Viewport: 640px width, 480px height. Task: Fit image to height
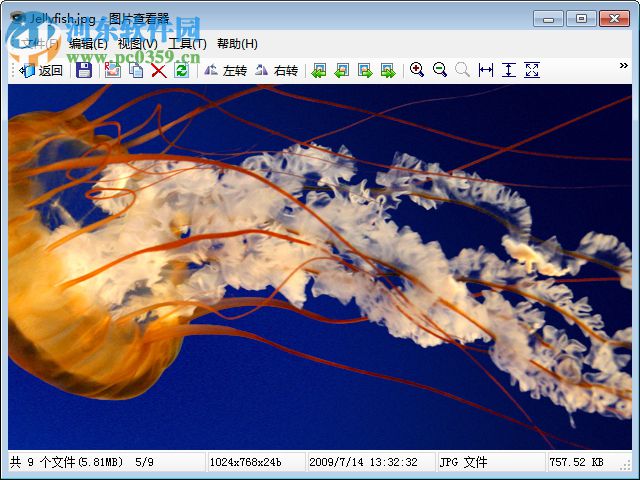point(509,70)
